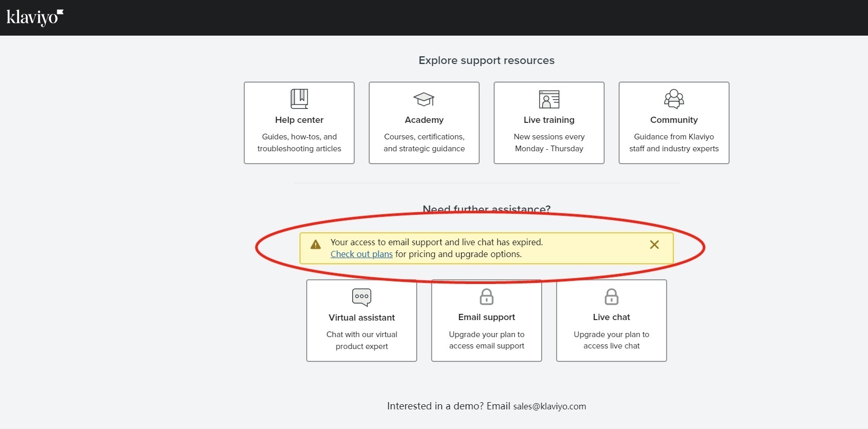Click 'Your access to email support' message text
This screenshot has width=868, height=429.
point(437,242)
